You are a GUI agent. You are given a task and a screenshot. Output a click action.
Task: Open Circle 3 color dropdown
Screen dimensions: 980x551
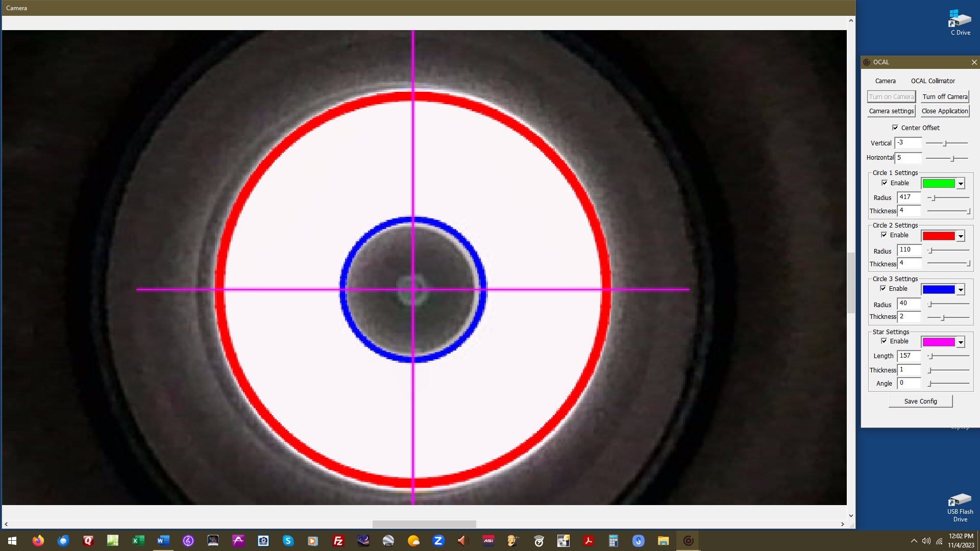pyautogui.click(x=961, y=290)
